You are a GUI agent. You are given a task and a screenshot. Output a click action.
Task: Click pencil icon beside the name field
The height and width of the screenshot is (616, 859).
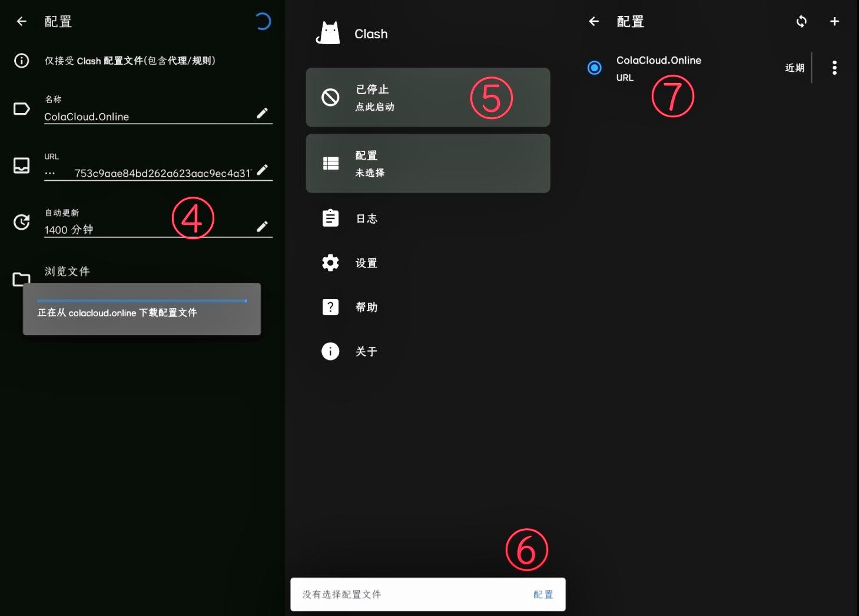263,113
